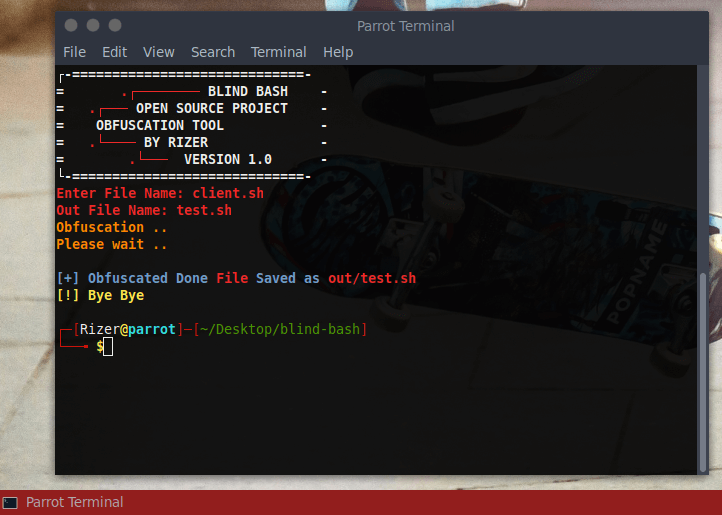The width and height of the screenshot is (722, 515).
Task: Click the BLIND BASH banner title
Action: click(247, 91)
